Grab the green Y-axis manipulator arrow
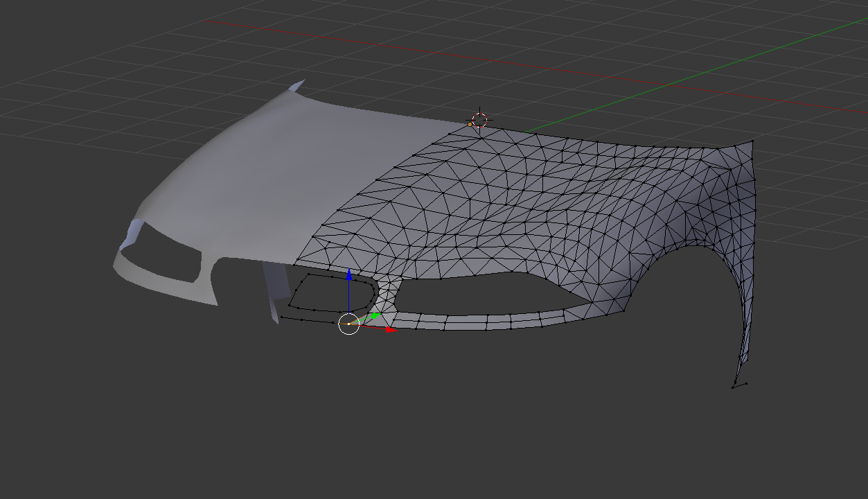The image size is (868, 499). 375,316
